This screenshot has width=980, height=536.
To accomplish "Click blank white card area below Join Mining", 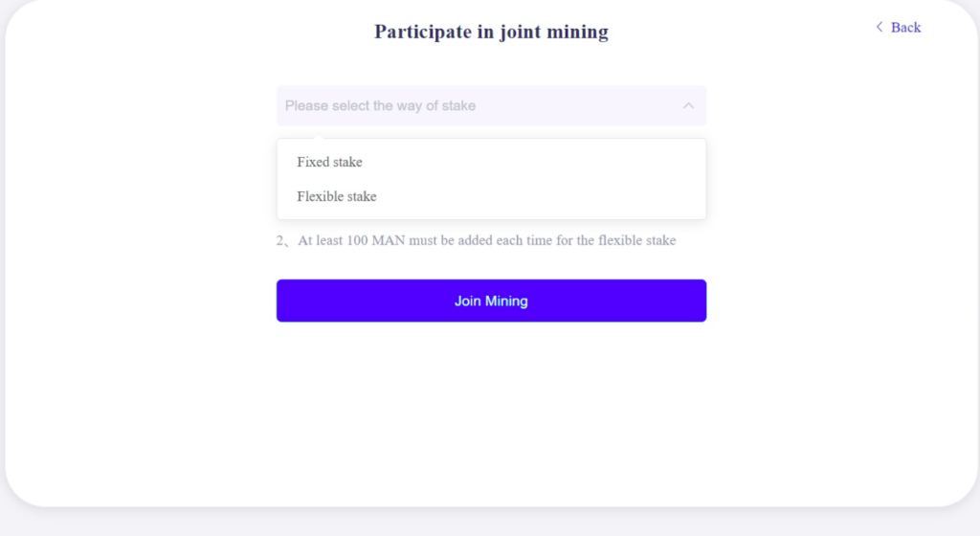I will (x=491, y=413).
